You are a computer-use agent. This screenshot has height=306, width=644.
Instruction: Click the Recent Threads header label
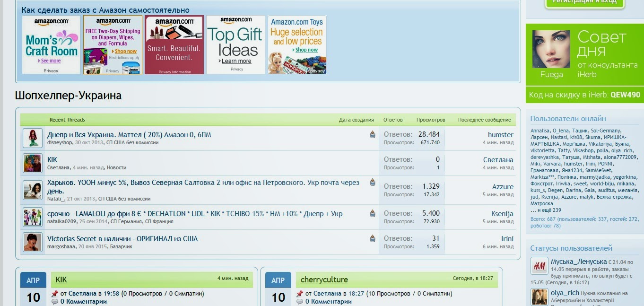point(67,120)
